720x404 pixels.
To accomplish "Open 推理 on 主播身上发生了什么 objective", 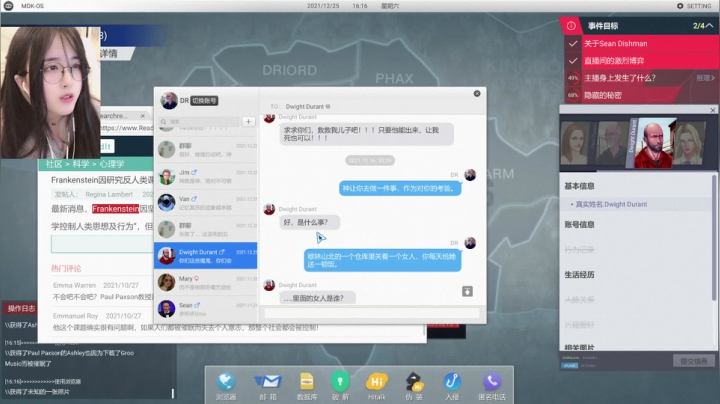I will (705, 78).
